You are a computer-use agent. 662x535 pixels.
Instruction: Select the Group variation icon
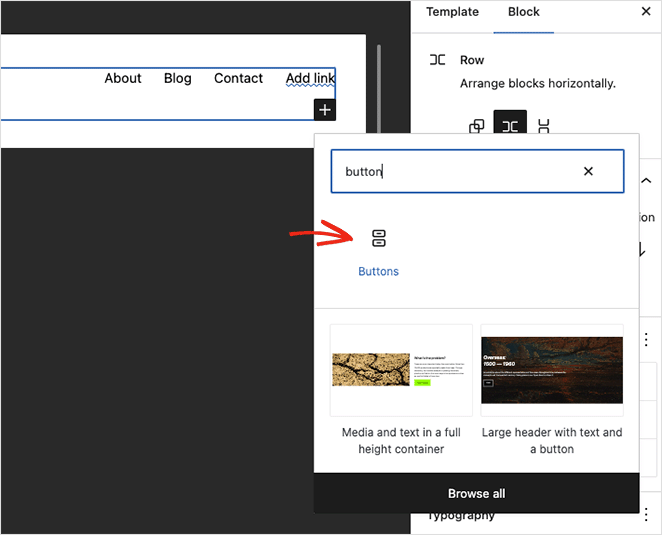click(x=477, y=126)
